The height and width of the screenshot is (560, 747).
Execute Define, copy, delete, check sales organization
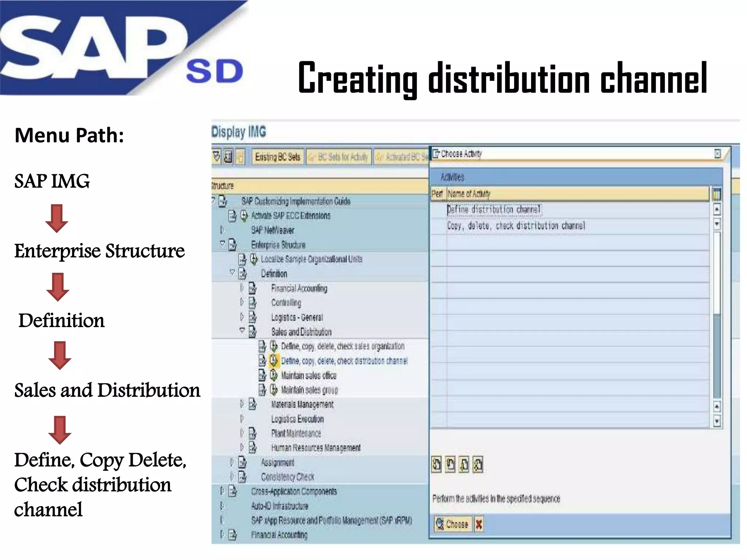(274, 346)
